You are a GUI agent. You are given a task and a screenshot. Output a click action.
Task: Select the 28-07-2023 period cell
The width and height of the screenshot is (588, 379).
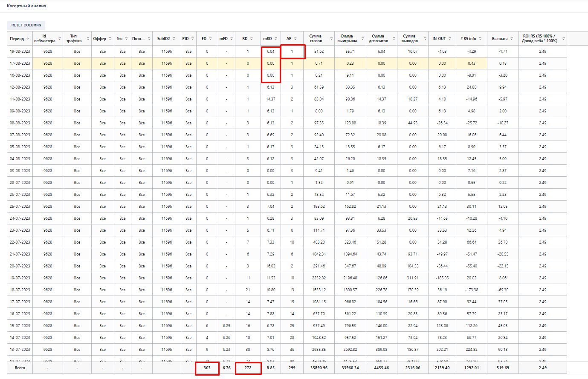[20, 183]
